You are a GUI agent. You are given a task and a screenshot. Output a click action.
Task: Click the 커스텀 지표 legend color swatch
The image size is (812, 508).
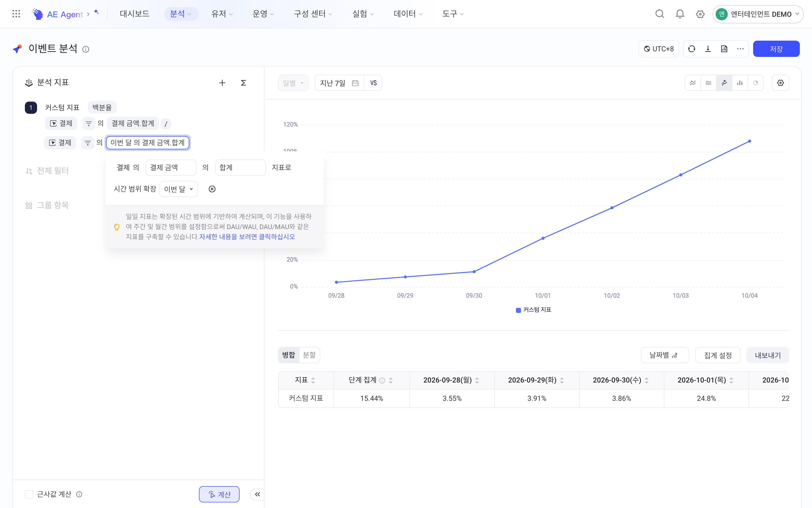518,310
